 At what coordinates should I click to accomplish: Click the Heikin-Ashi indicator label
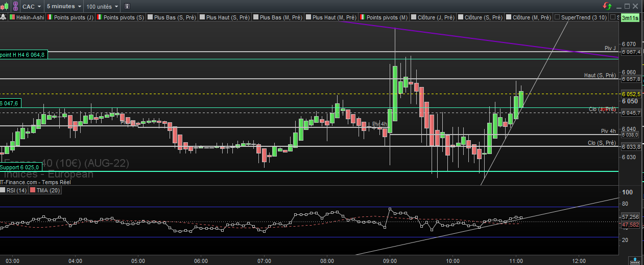coord(29,17)
